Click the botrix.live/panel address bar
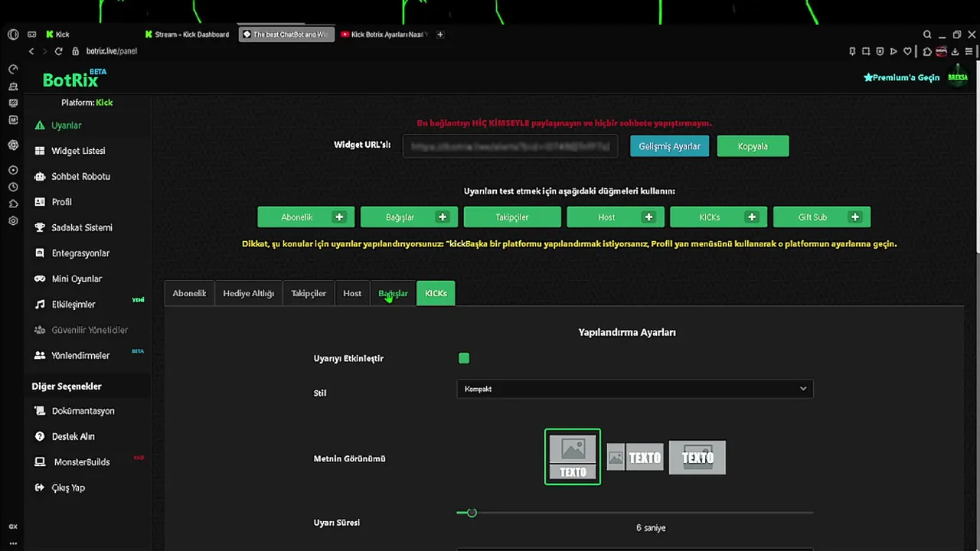Screen dimensions: 980x551 pos(111,51)
